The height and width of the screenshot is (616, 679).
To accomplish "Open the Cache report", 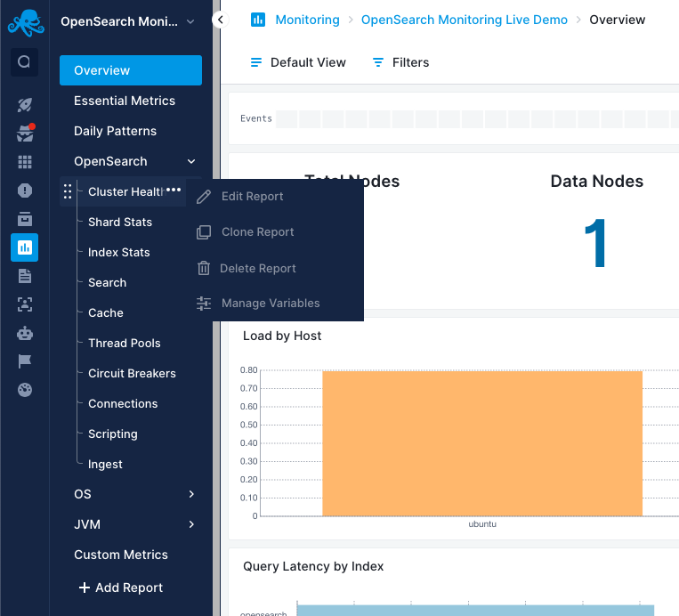I will click(x=106, y=312).
